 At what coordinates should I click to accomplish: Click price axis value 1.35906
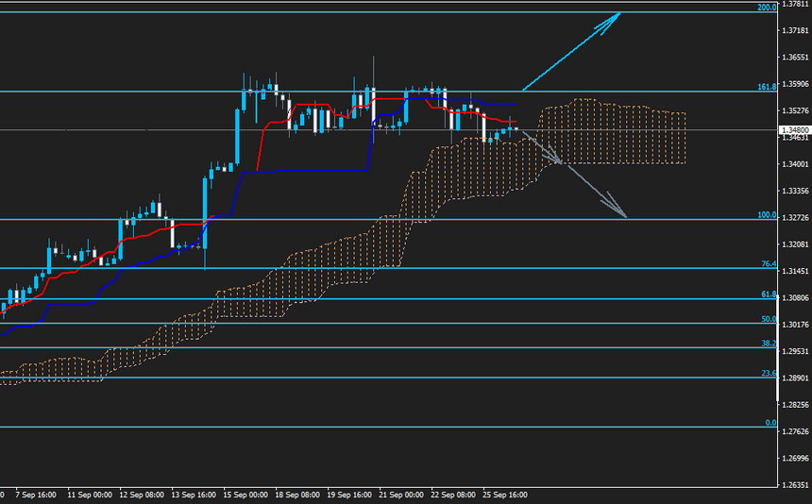pos(795,84)
